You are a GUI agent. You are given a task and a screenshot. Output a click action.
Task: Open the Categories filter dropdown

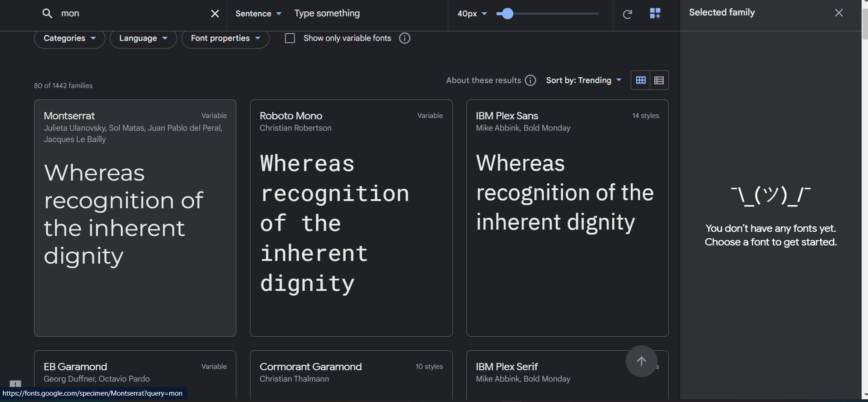69,38
